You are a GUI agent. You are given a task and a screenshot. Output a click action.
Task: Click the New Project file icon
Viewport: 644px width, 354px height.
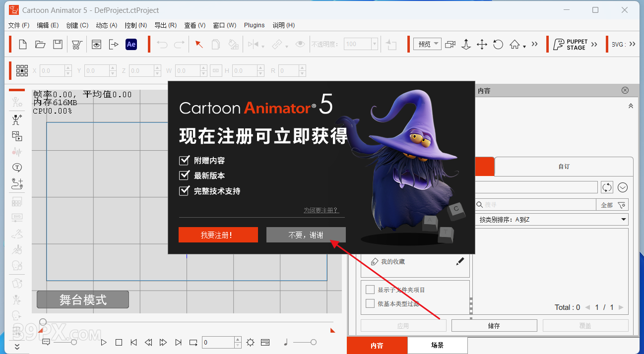(x=23, y=44)
